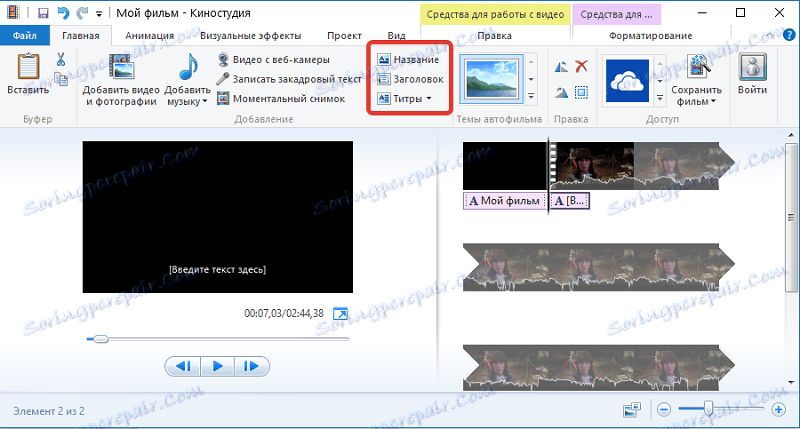800x429 pixels.
Task: Open the Вид tab
Action: [x=396, y=36]
